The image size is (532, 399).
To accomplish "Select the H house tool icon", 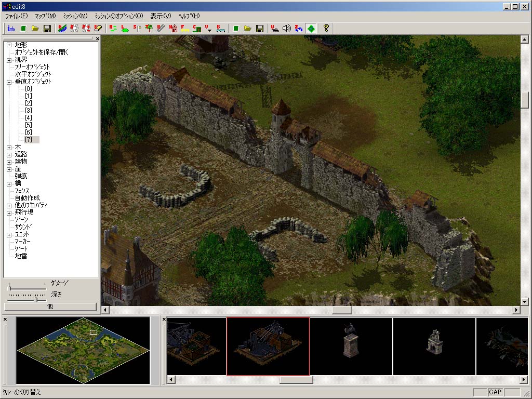I will (x=172, y=29).
